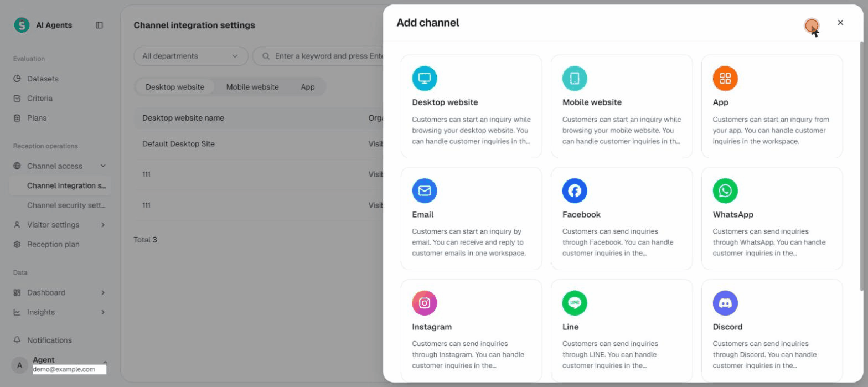This screenshot has width=868, height=387.
Task: Click the Add channel panel scrollbar
Action: click(861, 166)
